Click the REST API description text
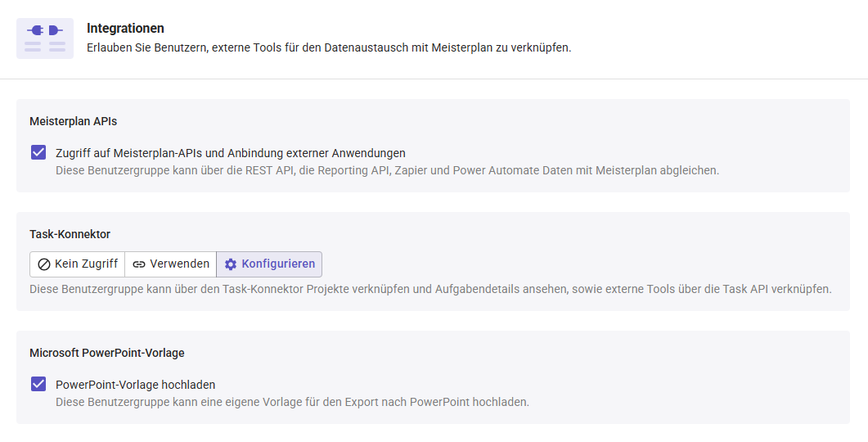The height and width of the screenshot is (442, 868). tap(387, 171)
